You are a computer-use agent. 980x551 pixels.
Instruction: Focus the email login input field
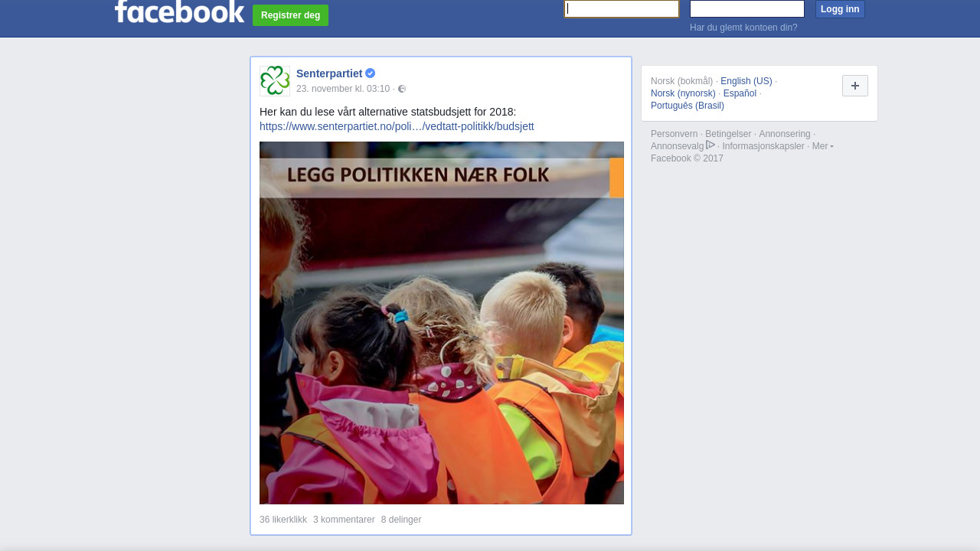(x=622, y=9)
